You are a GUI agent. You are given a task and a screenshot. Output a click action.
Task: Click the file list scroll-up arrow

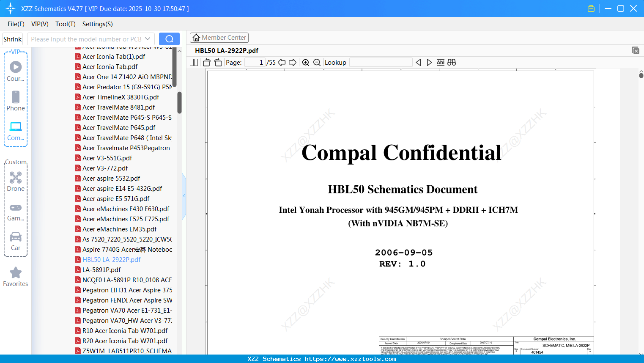tap(179, 51)
